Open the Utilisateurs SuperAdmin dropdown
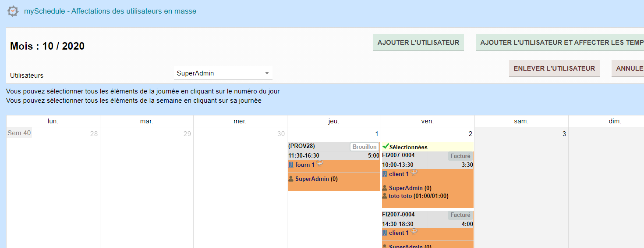This screenshot has height=248, width=644. pyautogui.click(x=223, y=73)
